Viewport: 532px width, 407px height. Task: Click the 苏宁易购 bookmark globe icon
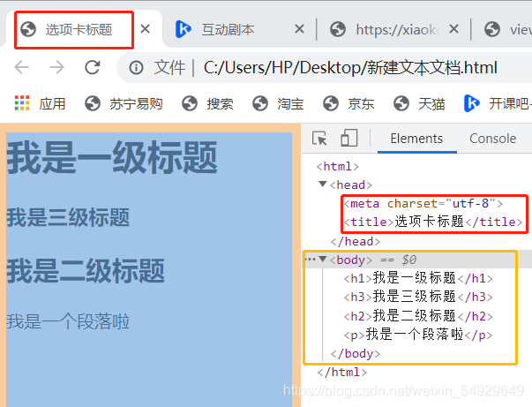coord(93,103)
